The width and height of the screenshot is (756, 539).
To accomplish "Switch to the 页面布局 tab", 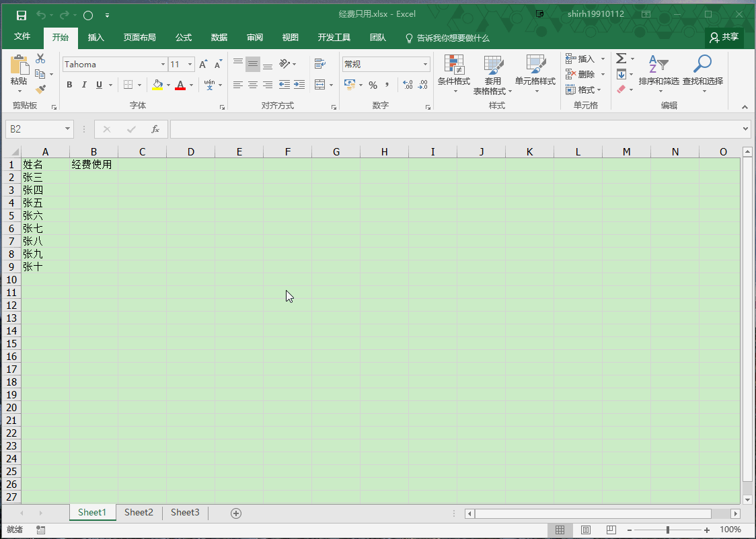I will pyautogui.click(x=140, y=38).
